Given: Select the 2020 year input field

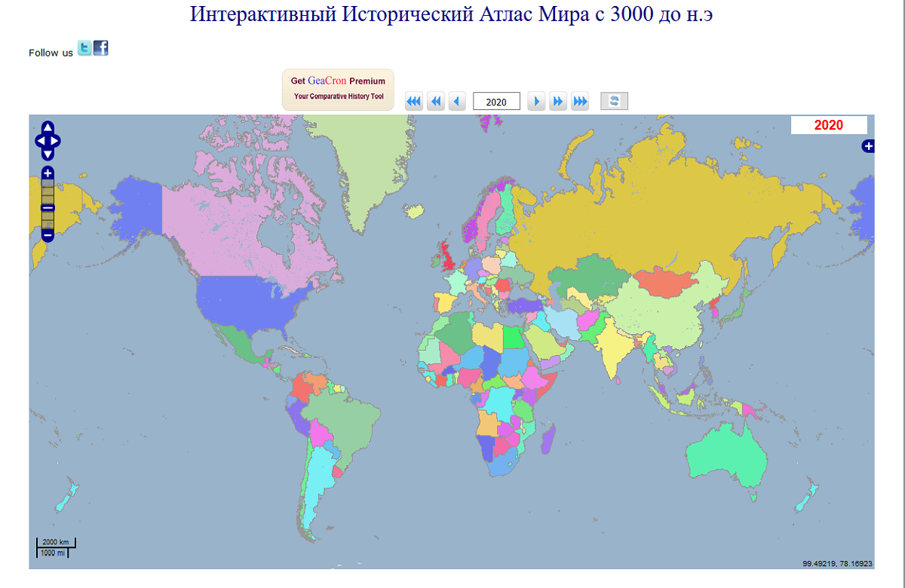Looking at the screenshot, I should point(496,100).
